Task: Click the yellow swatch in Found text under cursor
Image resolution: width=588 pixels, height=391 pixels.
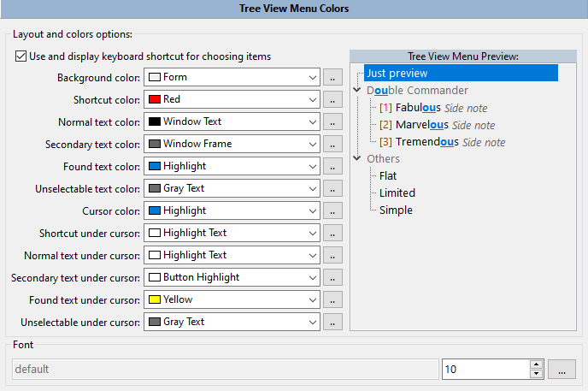Action: coord(155,299)
